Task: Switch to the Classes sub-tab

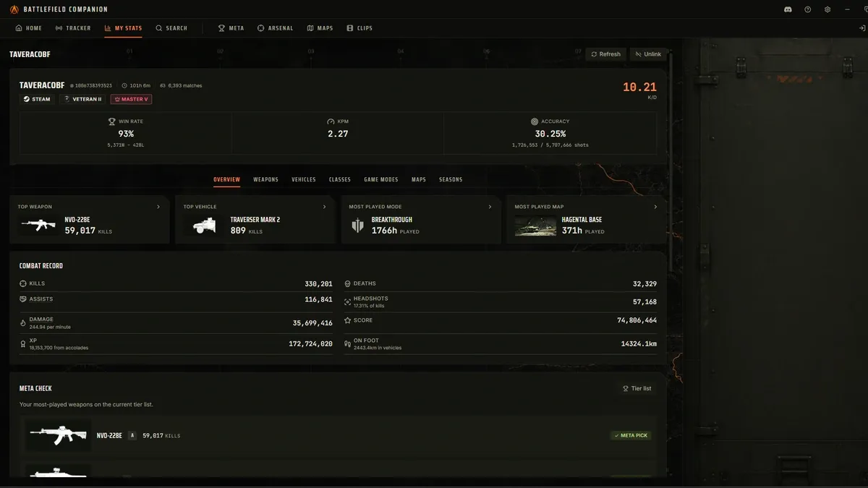Action: pyautogui.click(x=340, y=179)
